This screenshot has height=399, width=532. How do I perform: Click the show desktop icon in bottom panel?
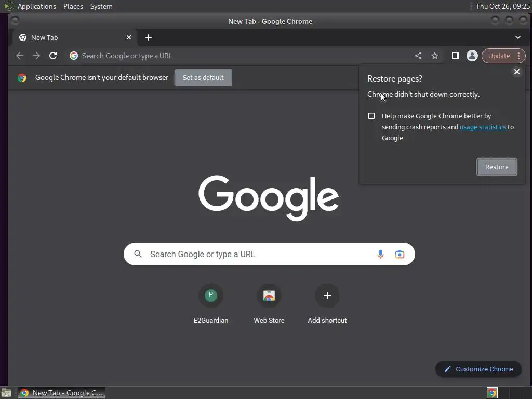6,393
